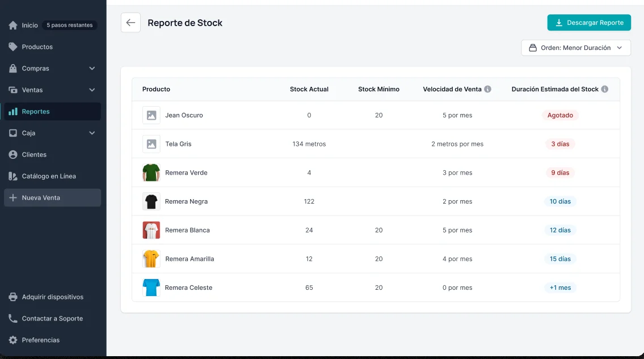Click info icon next to Velocidad de Venta
The height and width of the screenshot is (359, 644).
click(487, 89)
